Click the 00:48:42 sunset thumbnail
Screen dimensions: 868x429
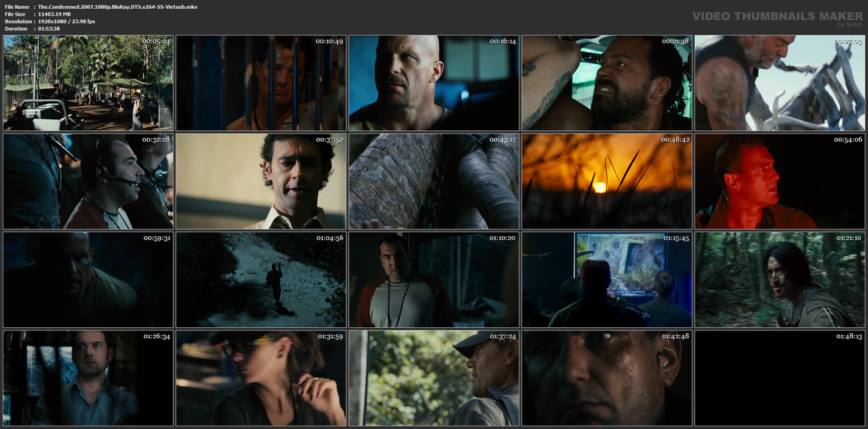607,181
